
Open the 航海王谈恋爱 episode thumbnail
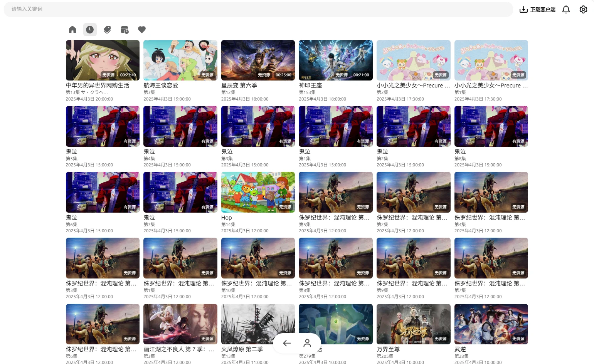click(x=180, y=60)
